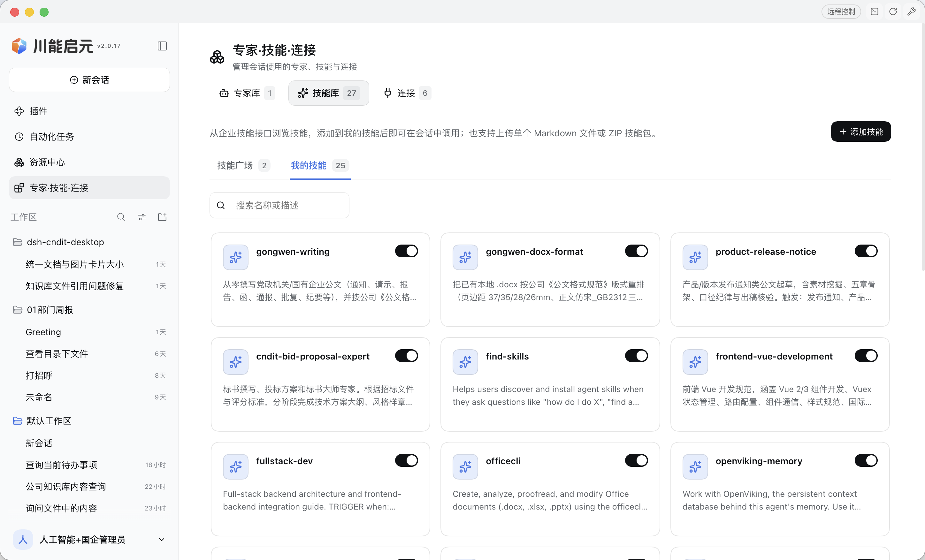
Task: Click the cndit-bid-proposal-expert skill icon
Action: (x=236, y=362)
